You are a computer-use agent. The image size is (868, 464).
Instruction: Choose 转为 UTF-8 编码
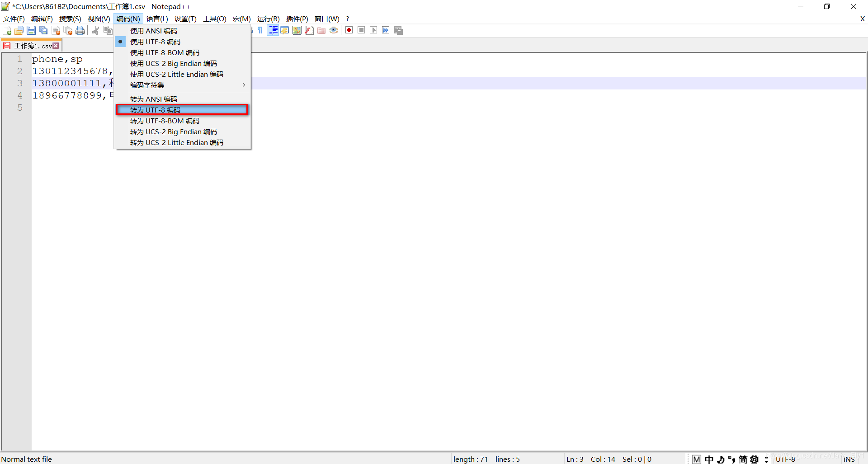tap(182, 110)
